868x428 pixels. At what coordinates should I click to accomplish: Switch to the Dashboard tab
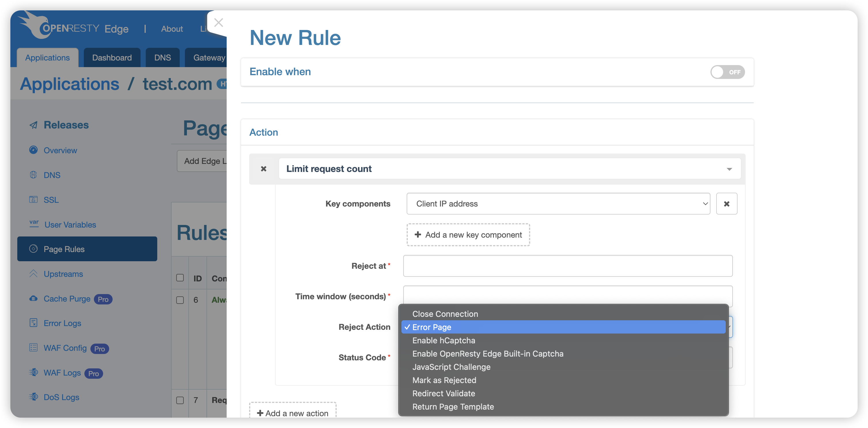[111, 57]
